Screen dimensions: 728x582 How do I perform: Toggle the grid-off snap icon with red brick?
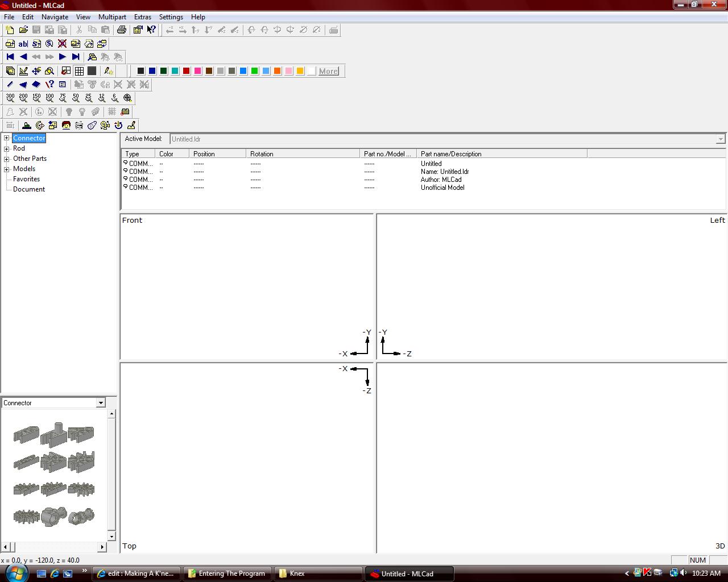click(x=66, y=71)
